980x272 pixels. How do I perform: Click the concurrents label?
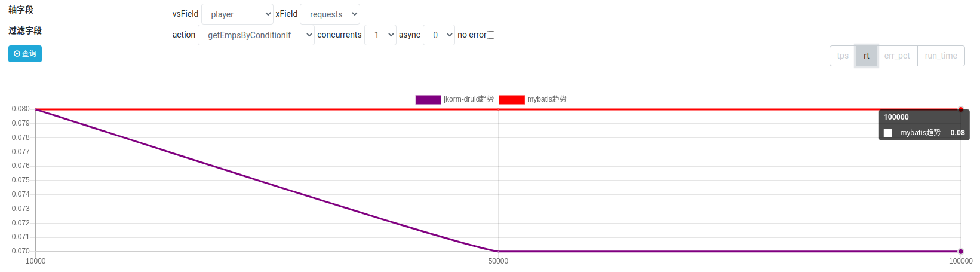click(339, 35)
